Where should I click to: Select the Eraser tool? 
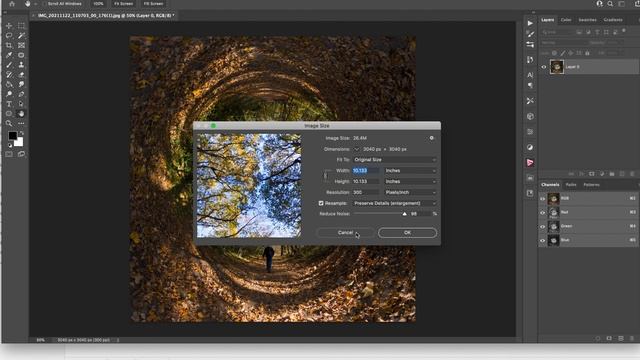point(21,75)
